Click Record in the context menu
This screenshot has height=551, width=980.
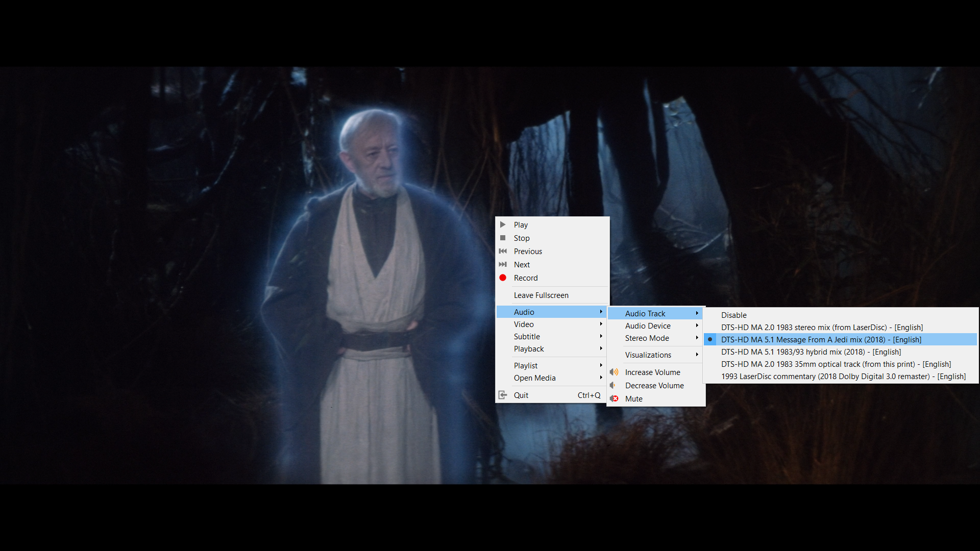(x=552, y=278)
